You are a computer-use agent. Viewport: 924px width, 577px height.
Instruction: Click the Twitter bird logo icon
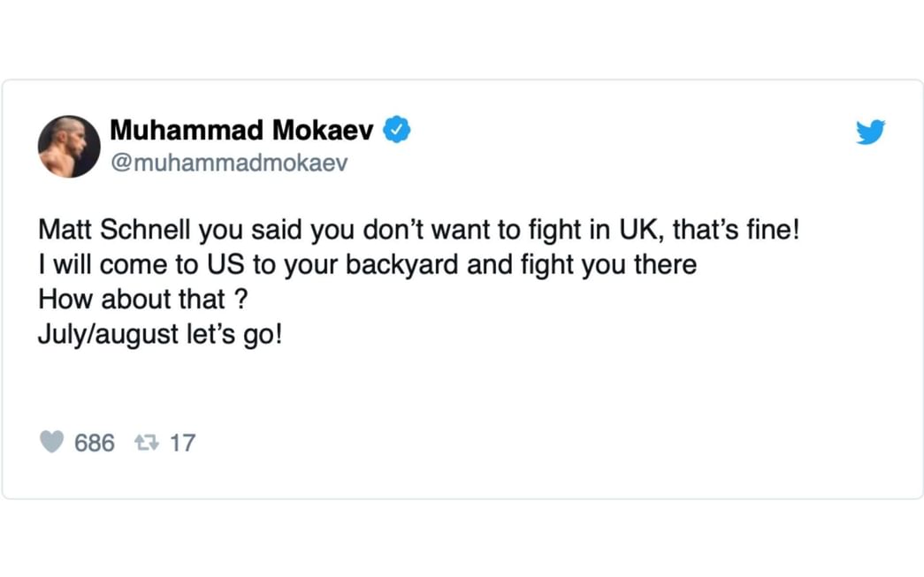point(871,131)
